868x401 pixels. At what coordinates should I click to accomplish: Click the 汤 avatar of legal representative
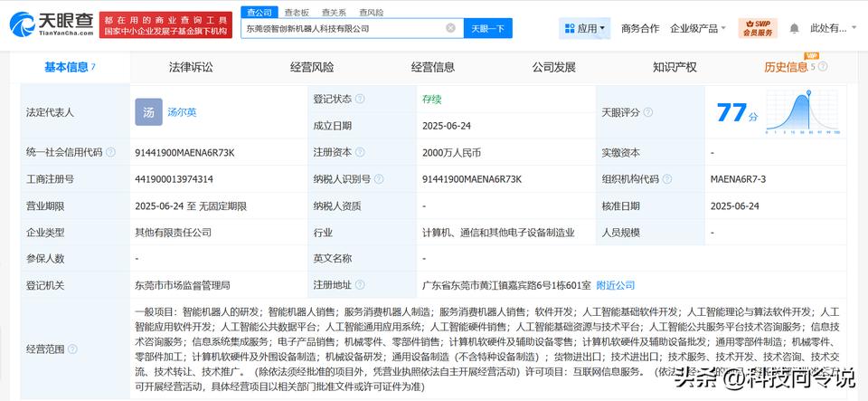point(149,112)
